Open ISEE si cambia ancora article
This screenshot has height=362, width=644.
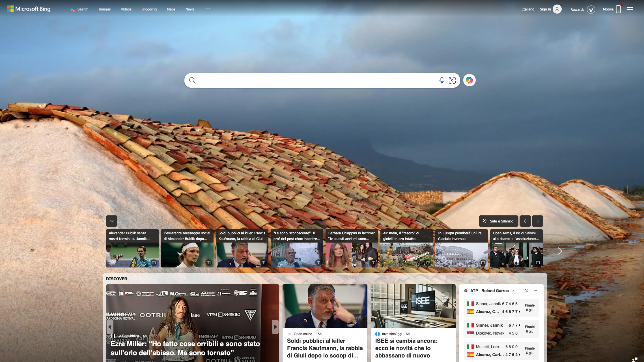coord(406,348)
